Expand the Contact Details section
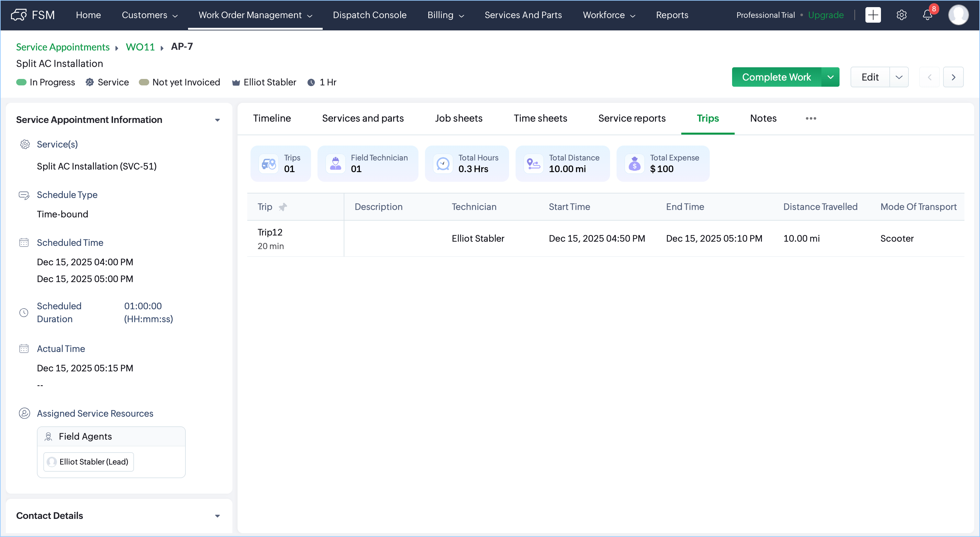 (x=217, y=516)
